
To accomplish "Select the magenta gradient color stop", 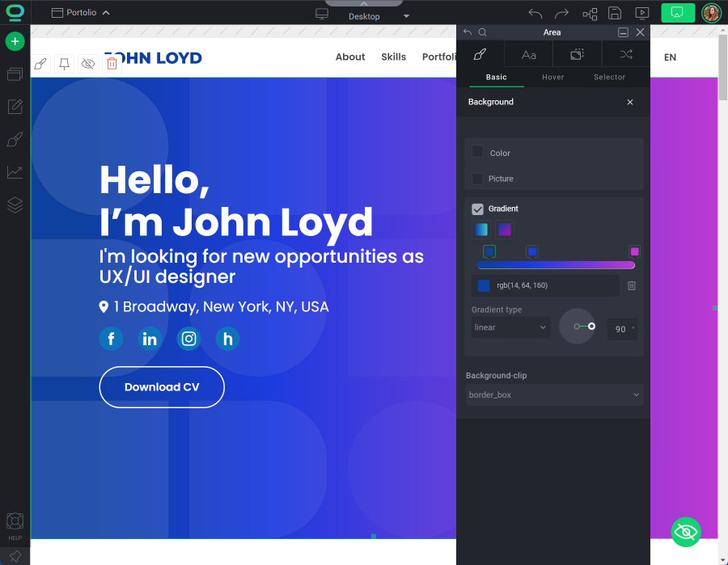I will (634, 251).
